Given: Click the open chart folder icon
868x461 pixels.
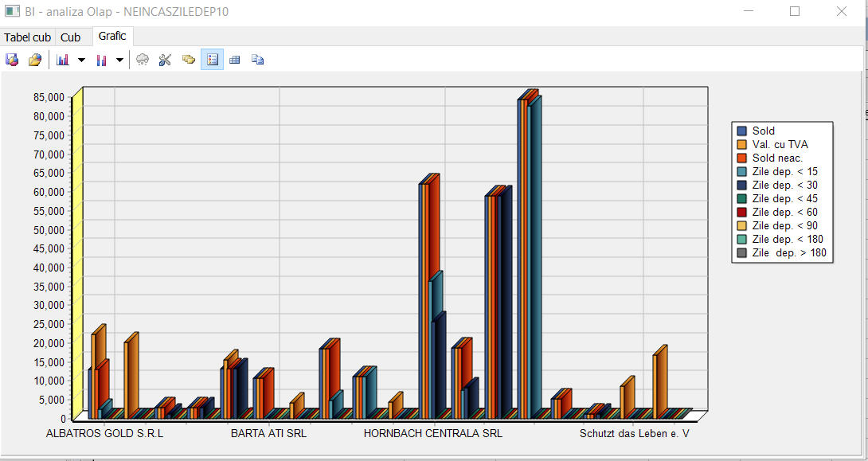Looking at the screenshot, I should click(x=34, y=60).
